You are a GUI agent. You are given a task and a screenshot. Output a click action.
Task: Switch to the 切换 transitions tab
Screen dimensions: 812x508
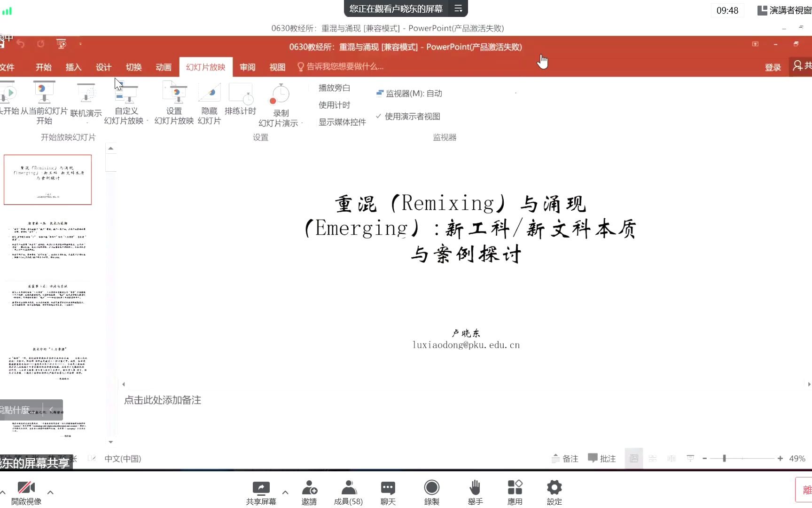[x=133, y=67]
